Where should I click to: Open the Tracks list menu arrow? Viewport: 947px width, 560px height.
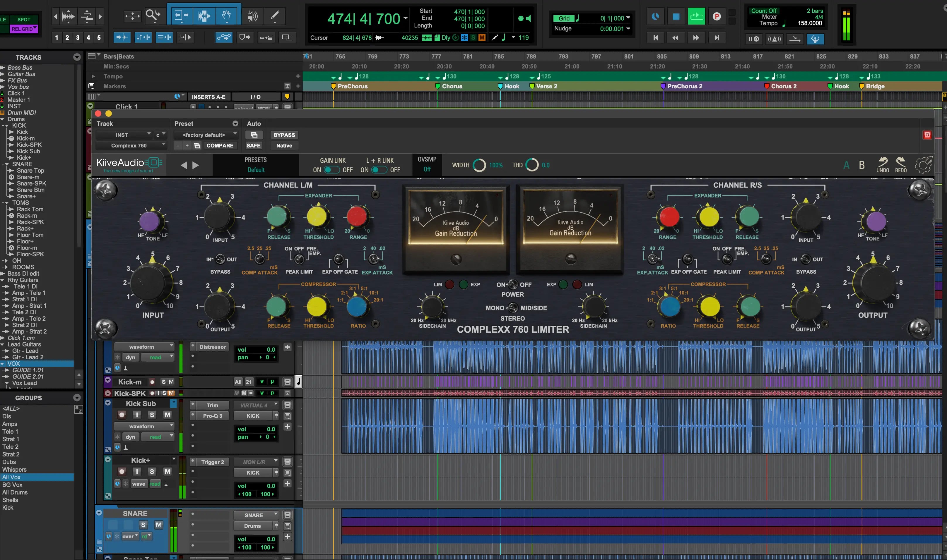click(77, 57)
